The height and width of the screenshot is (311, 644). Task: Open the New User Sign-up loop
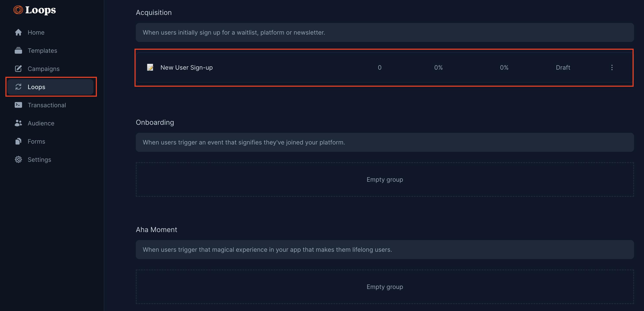point(186,67)
